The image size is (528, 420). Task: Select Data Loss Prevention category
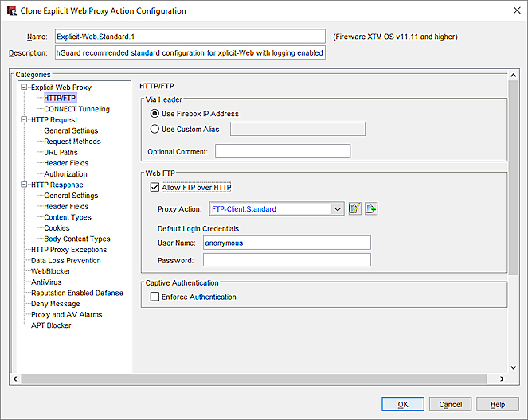click(x=66, y=261)
